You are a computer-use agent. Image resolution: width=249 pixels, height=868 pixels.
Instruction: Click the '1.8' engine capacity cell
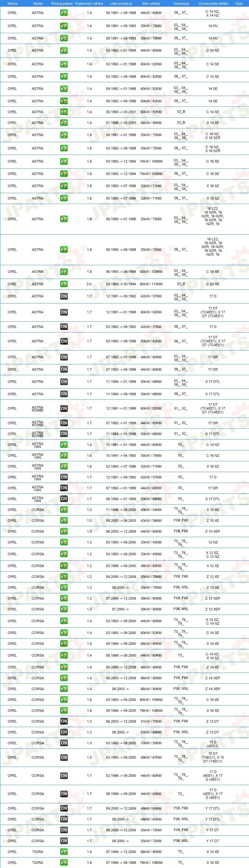(x=89, y=272)
